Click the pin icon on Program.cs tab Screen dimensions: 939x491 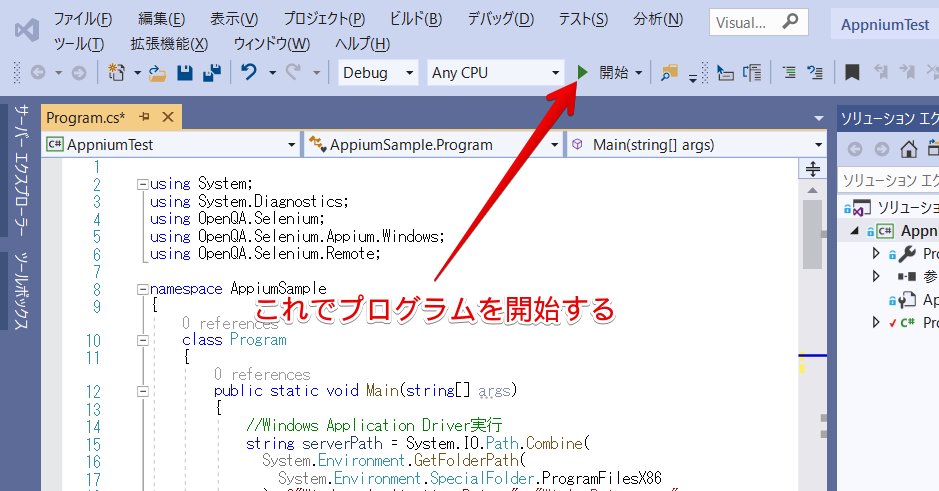coord(144,117)
